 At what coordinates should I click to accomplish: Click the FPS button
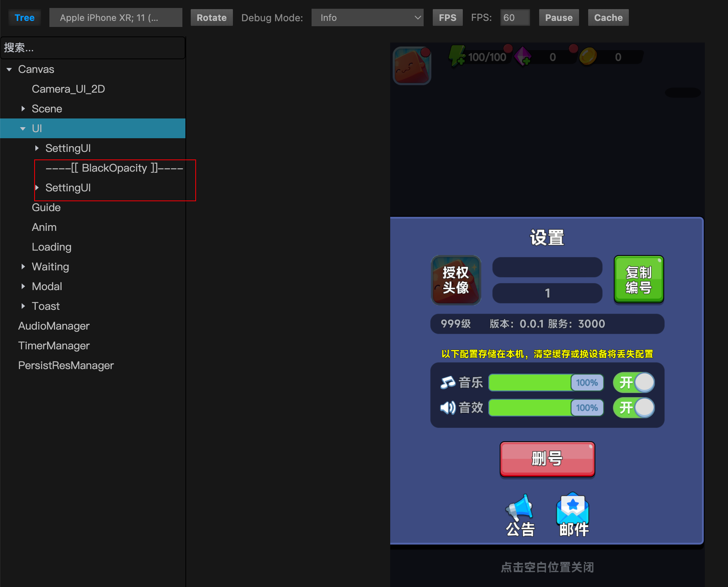(x=448, y=18)
